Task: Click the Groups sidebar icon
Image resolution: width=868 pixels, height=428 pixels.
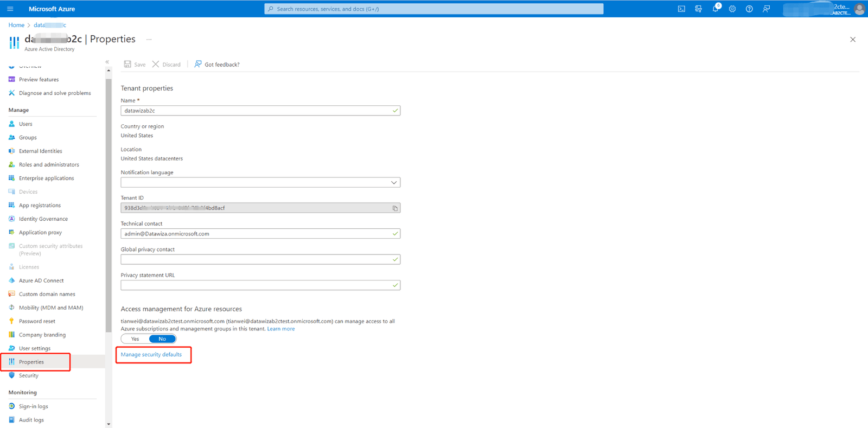Action: click(x=12, y=137)
